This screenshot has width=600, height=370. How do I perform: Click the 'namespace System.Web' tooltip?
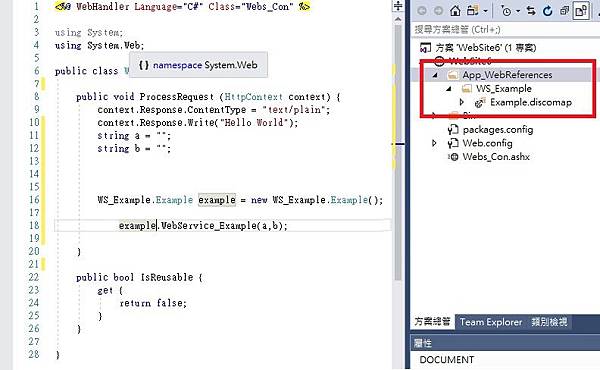(x=198, y=65)
